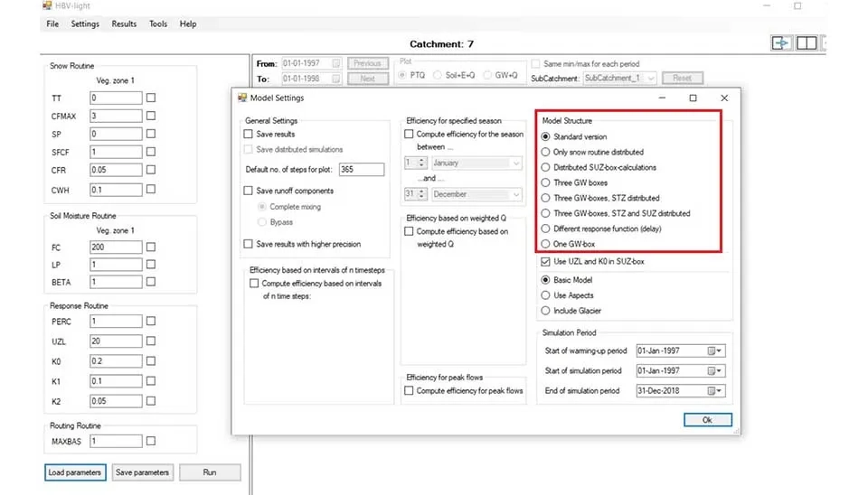Open calendar for Start of warming-up period

[x=714, y=350]
